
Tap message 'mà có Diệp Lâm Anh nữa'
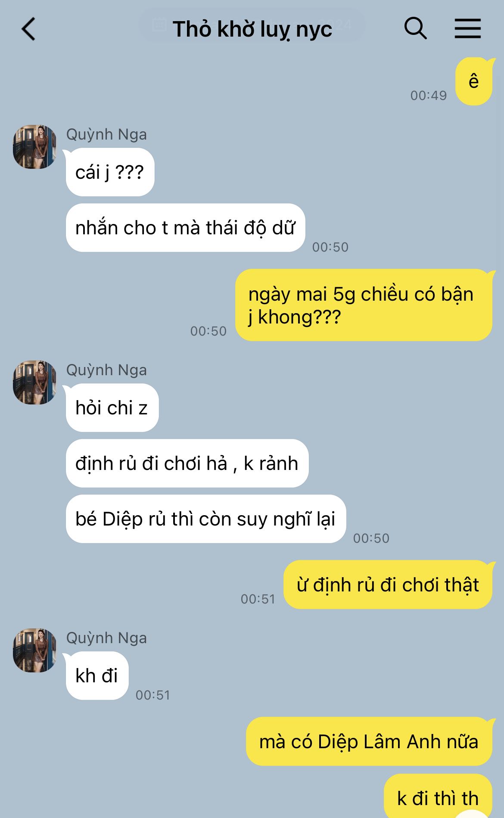369,741
